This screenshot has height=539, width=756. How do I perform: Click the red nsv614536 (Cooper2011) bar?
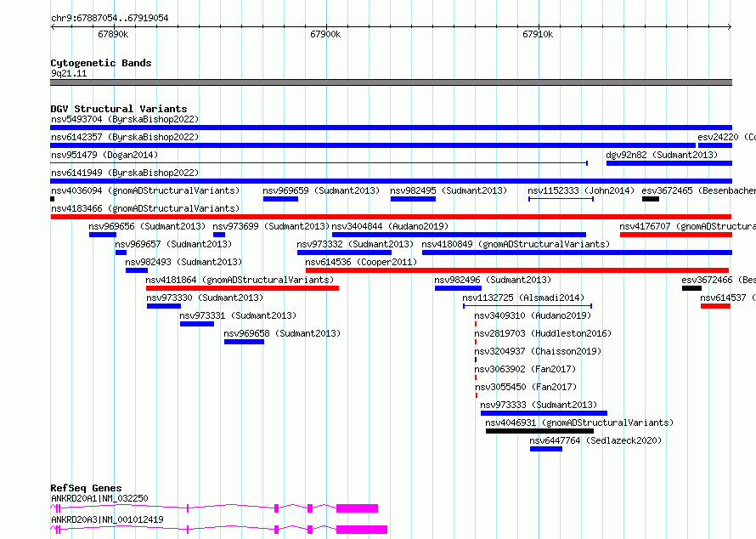click(517, 270)
